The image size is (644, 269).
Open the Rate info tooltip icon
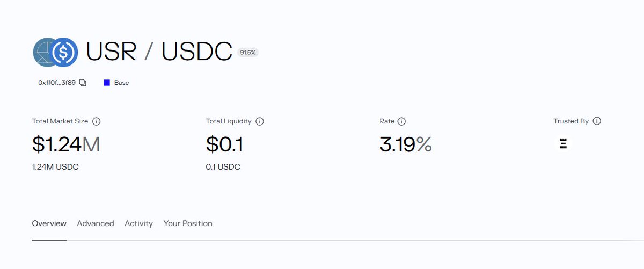401,121
